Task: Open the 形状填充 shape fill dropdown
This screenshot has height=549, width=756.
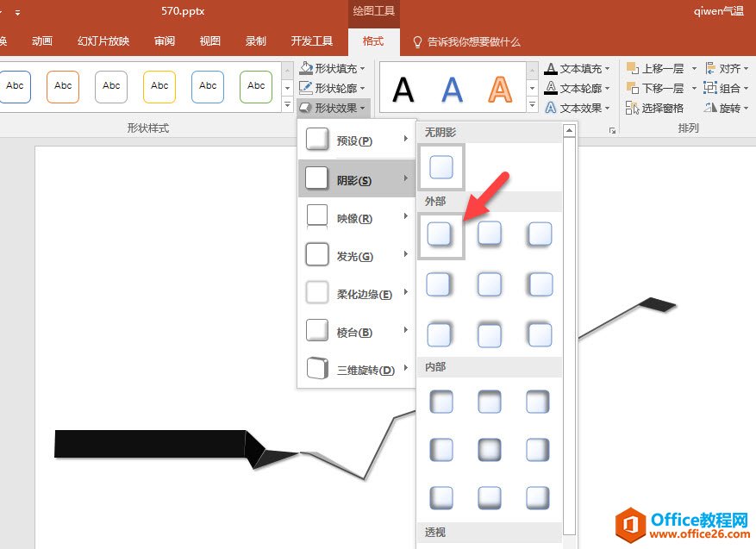Action: (x=333, y=68)
